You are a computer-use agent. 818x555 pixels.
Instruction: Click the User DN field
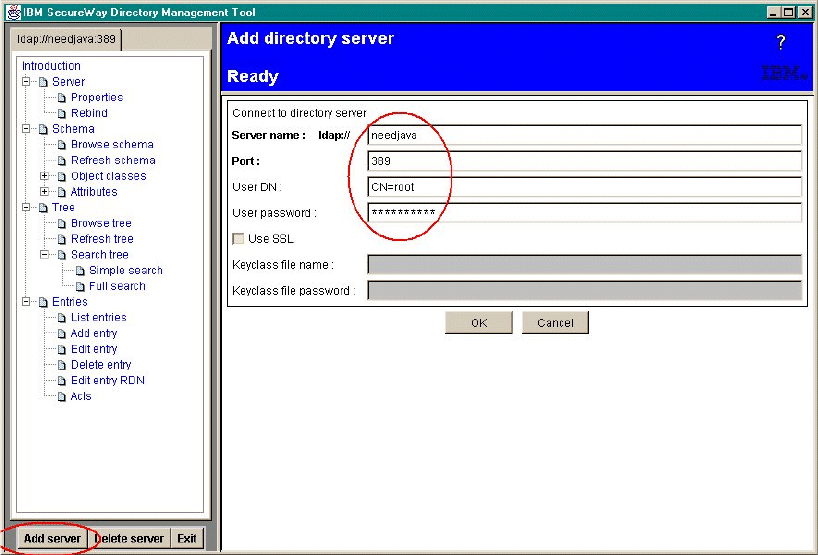[x=584, y=187]
